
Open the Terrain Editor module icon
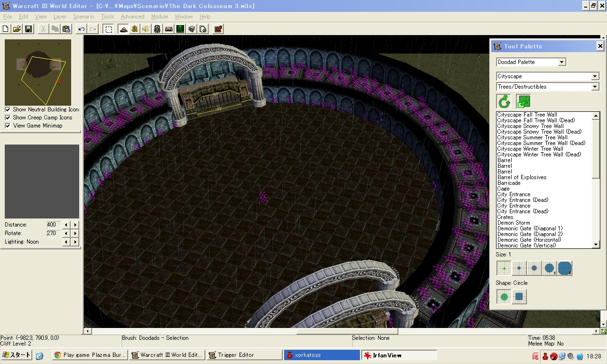pyautogui.click(x=123, y=29)
